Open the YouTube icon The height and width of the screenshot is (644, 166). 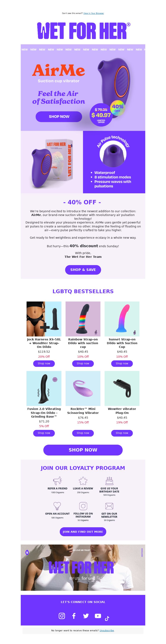[x=98, y=616]
